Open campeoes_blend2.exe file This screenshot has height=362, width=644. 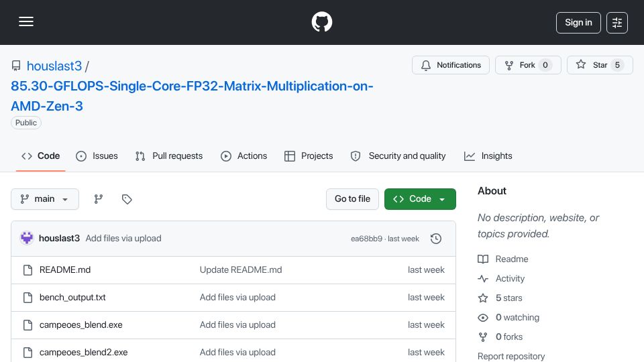click(83, 353)
